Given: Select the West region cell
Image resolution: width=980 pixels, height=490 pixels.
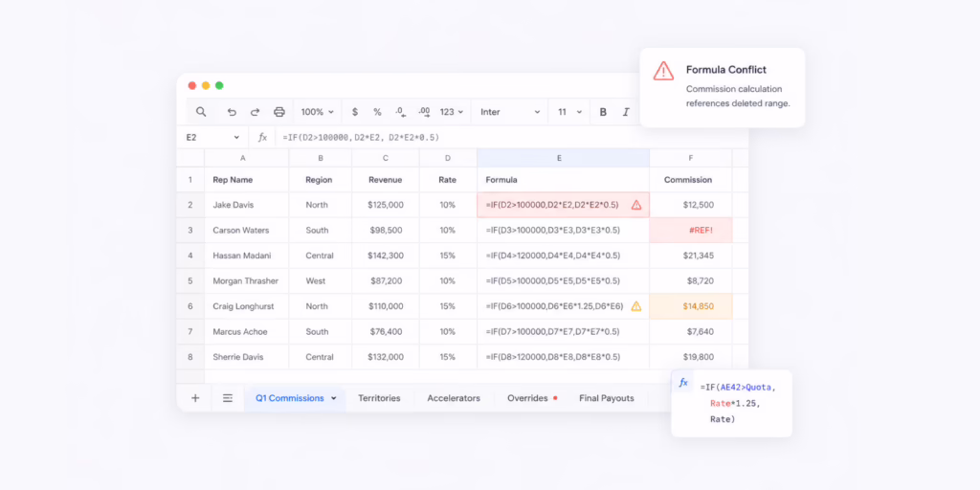Looking at the screenshot, I should [320, 280].
